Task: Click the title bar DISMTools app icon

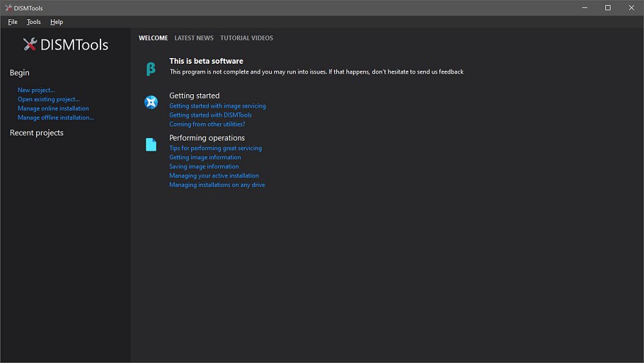Action: pyautogui.click(x=8, y=8)
